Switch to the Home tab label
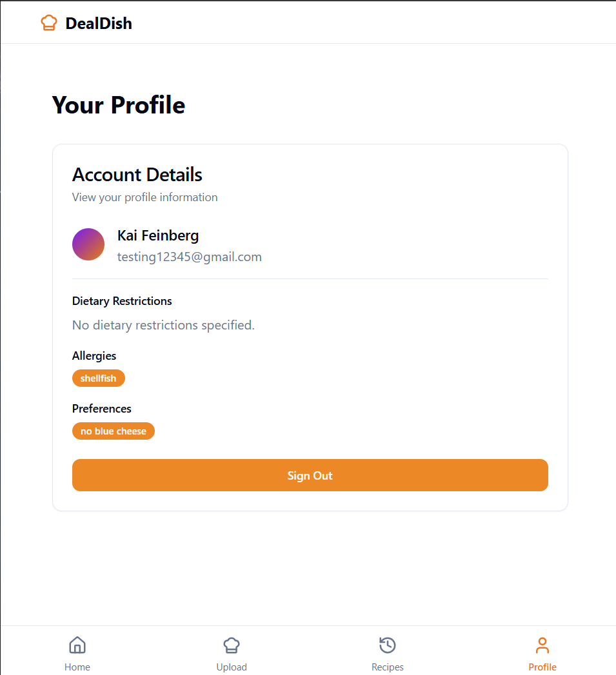 (x=77, y=667)
